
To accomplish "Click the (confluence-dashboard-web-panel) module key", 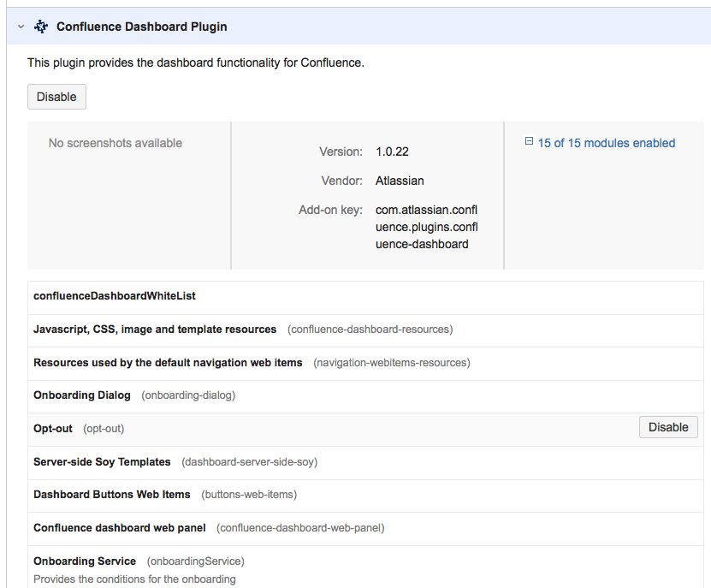I will [300, 528].
